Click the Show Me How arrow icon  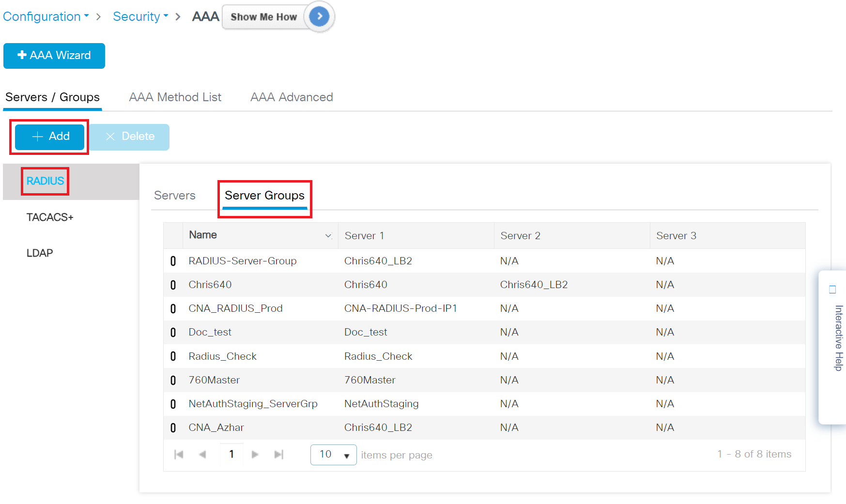coord(319,16)
